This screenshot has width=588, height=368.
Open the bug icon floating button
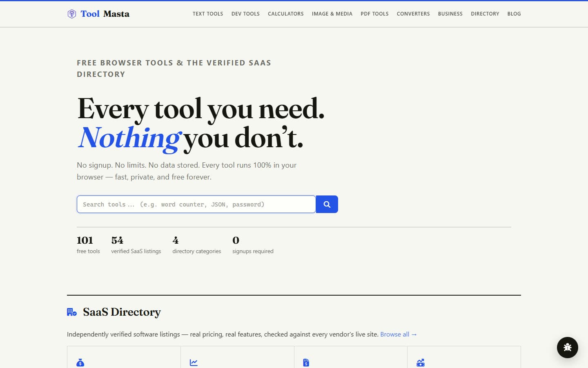[x=568, y=348]
